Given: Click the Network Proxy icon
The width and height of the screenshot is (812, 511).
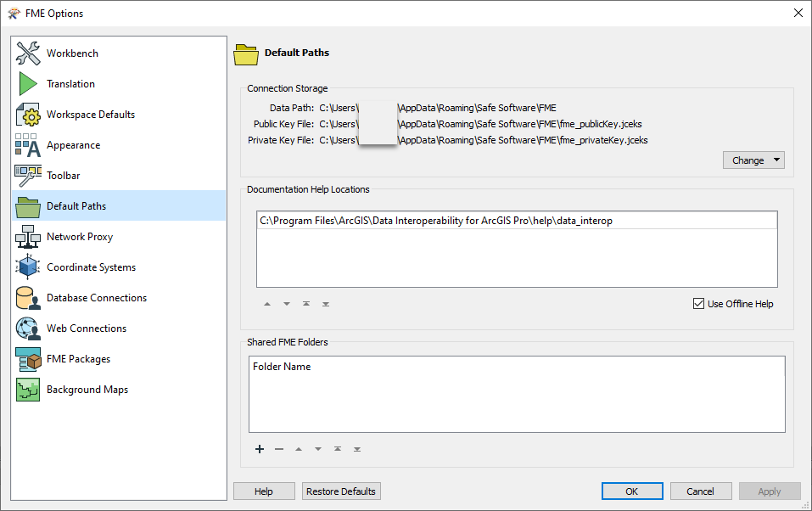Looking at the screenshot, I should click(28, 237).
